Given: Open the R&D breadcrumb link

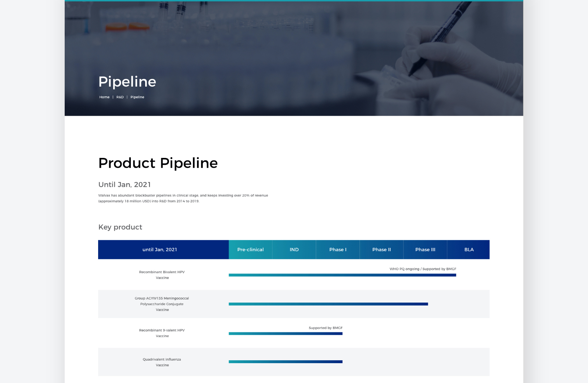Looking at the screenshot, I should click(120, 97).
